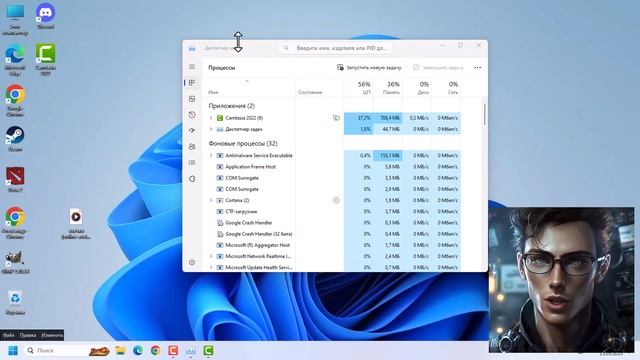Expand Antimalware Service Executable row
Image resolution: width=640 pixels, height=360 pixels.
pyautogui.click(x=211, y=156)
